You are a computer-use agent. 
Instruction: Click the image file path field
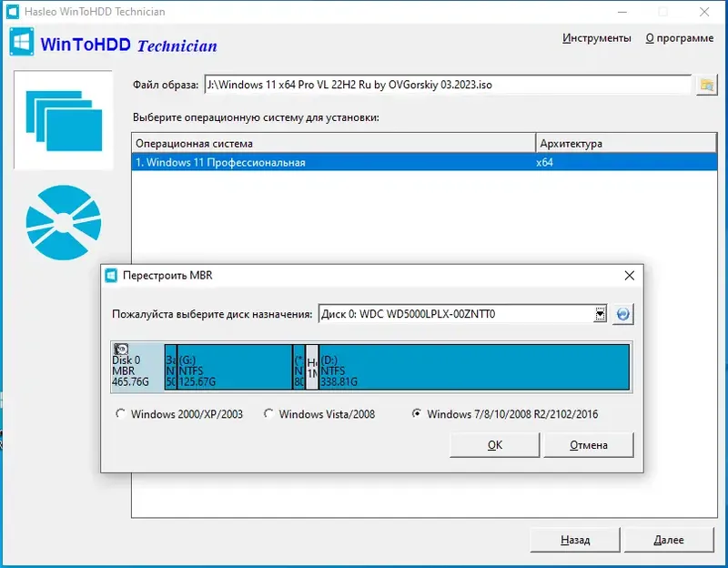(448, 85)
